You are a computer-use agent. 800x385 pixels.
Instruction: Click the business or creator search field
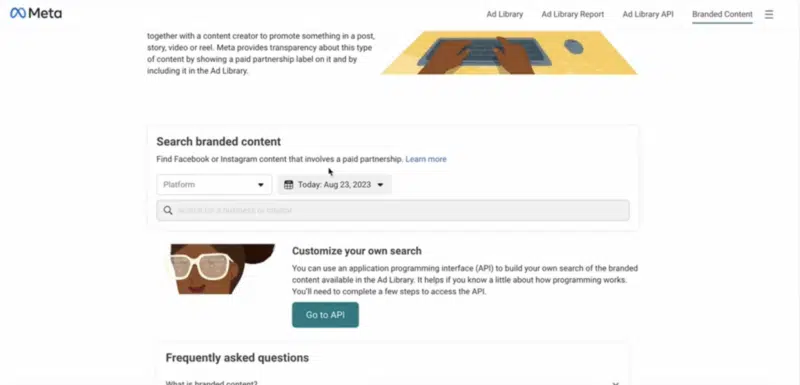393,210
